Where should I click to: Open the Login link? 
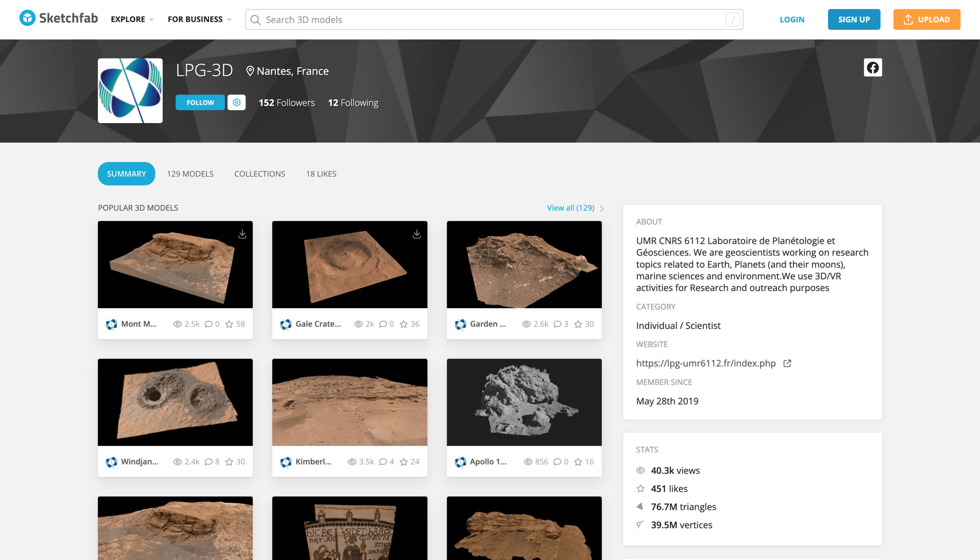coord(792,19)
